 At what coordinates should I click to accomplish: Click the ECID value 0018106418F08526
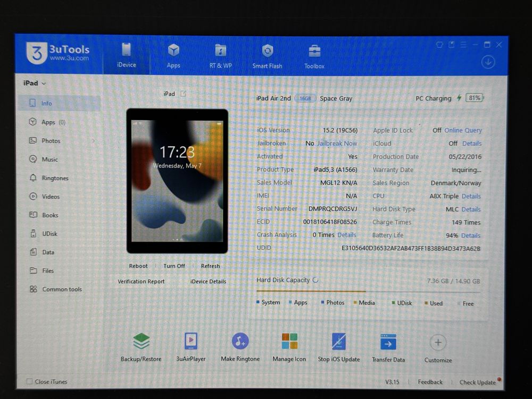coord(330,222)
